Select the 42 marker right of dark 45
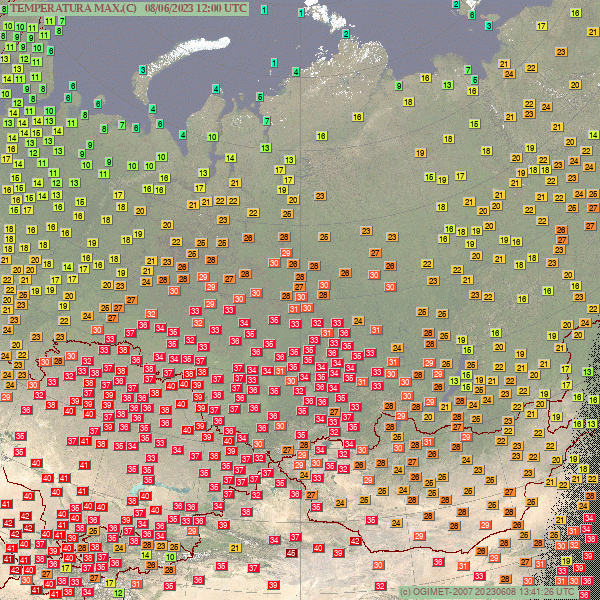 pos(355,541)
